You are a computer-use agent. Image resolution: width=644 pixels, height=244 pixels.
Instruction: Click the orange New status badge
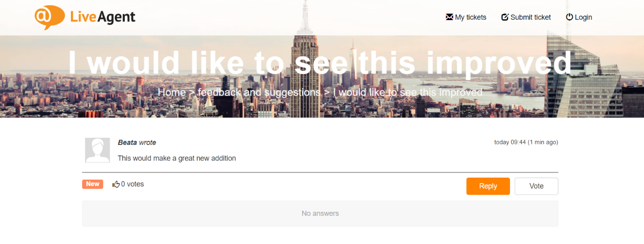point(93,184)
